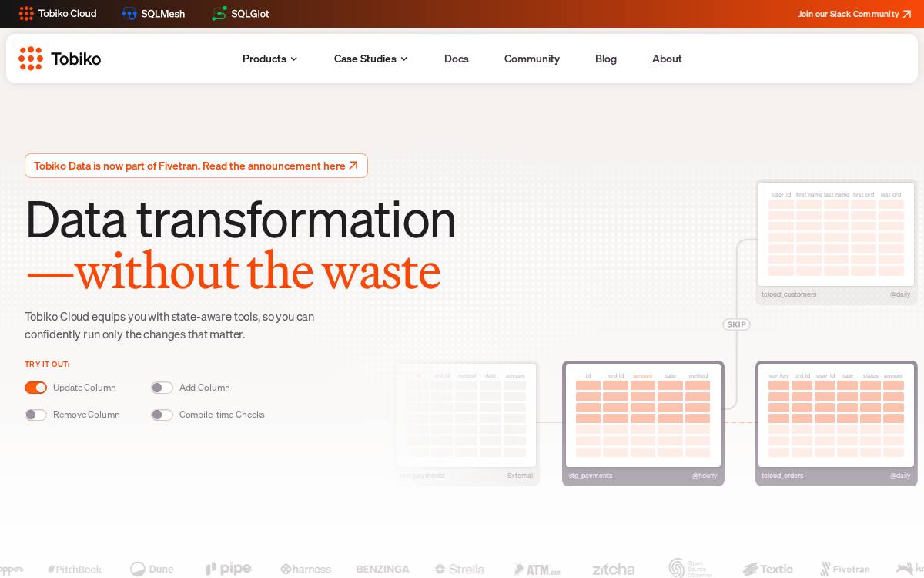Open the Blog page
924x578 pixels.
[x=606, y=59]
